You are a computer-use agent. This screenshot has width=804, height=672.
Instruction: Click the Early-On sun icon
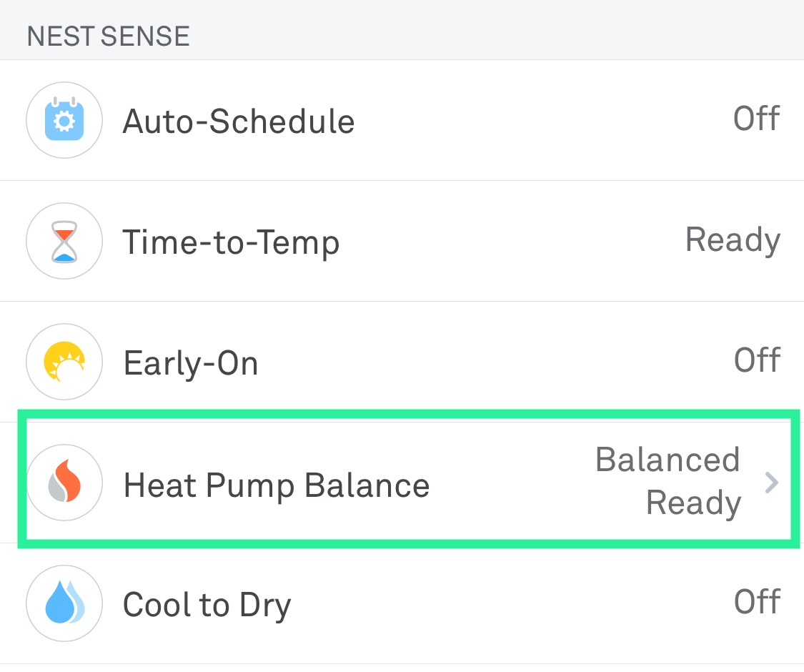pos(64,362)
